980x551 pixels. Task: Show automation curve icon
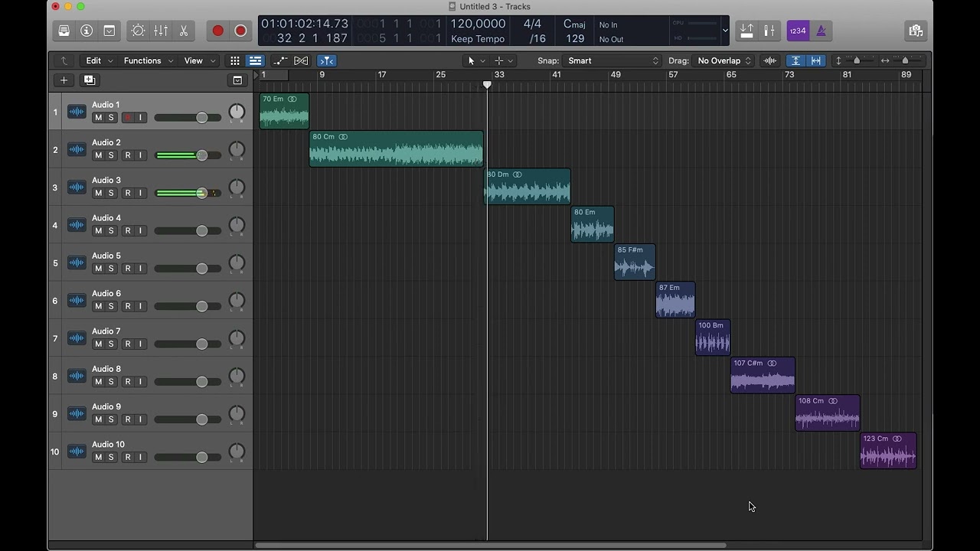pos(280,60)
